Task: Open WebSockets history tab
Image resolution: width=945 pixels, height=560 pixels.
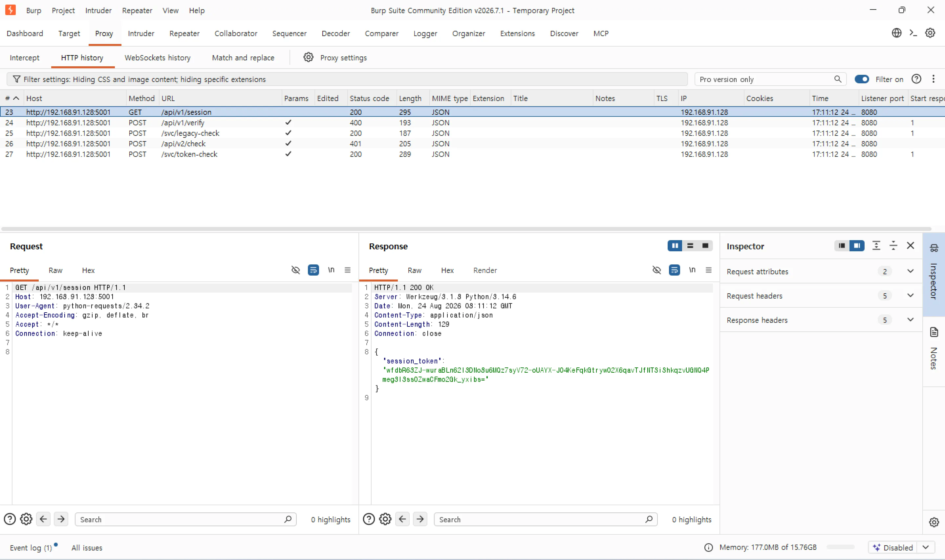Action: click(x=158, y=57)
